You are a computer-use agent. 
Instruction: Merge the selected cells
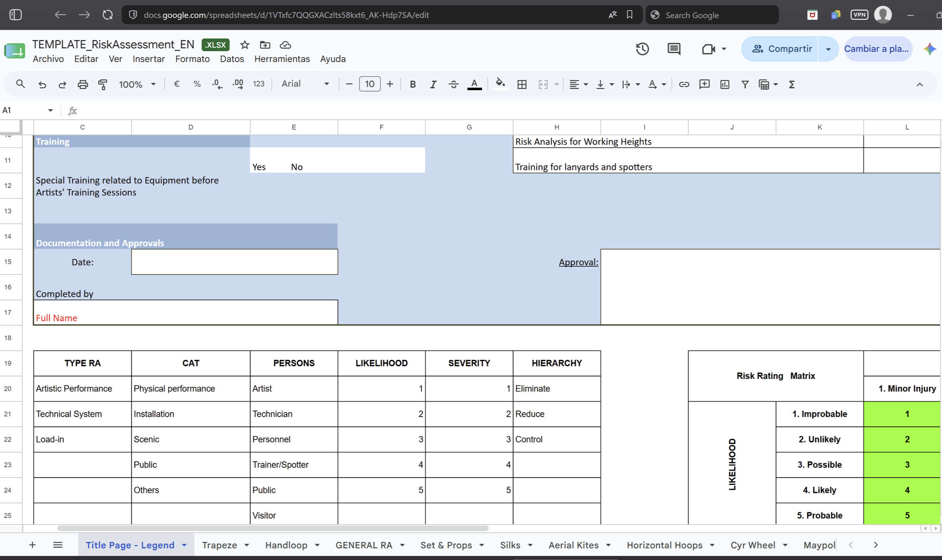[543, 84]
